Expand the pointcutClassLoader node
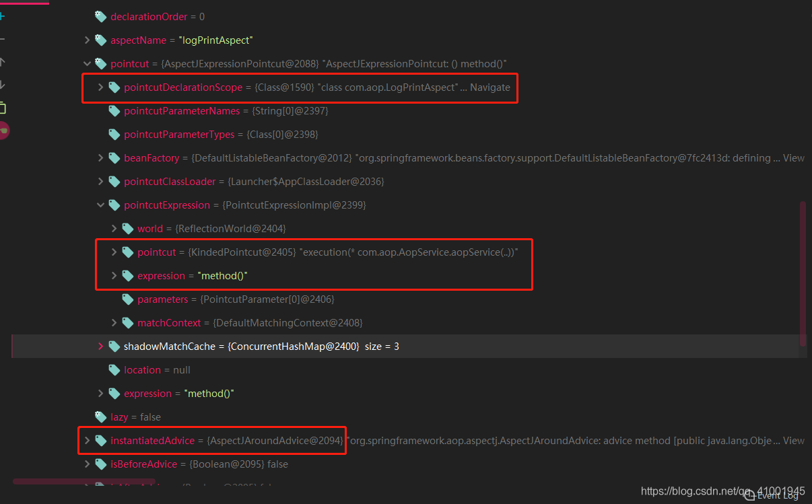Viewport: 812px width, 504px height. pyautogui.click(x=100, y=182)
